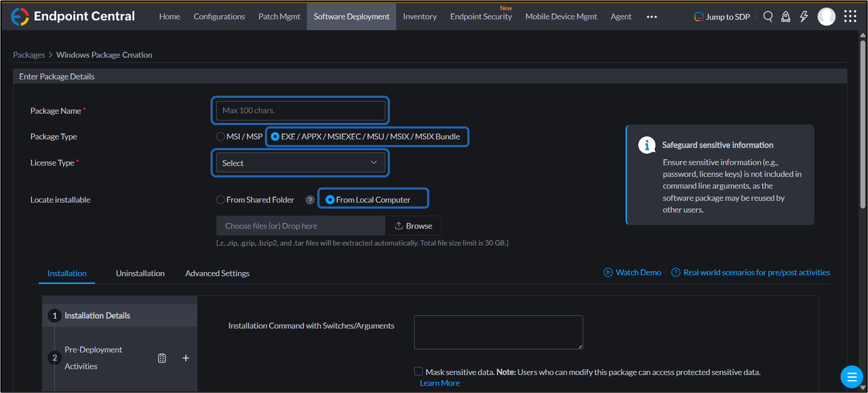
Task: Open the License Type dropdown
Action: pyautogui.click(x=300, y=163)
